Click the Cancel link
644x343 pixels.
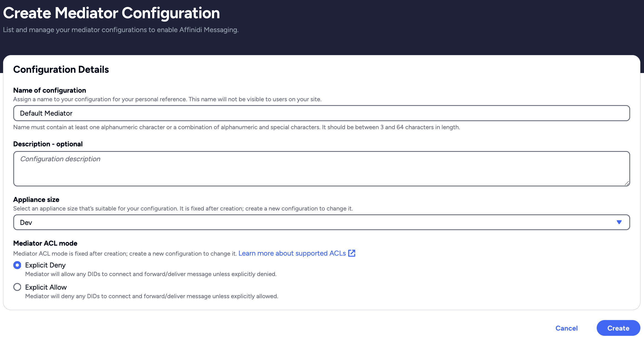click(567, 328)
